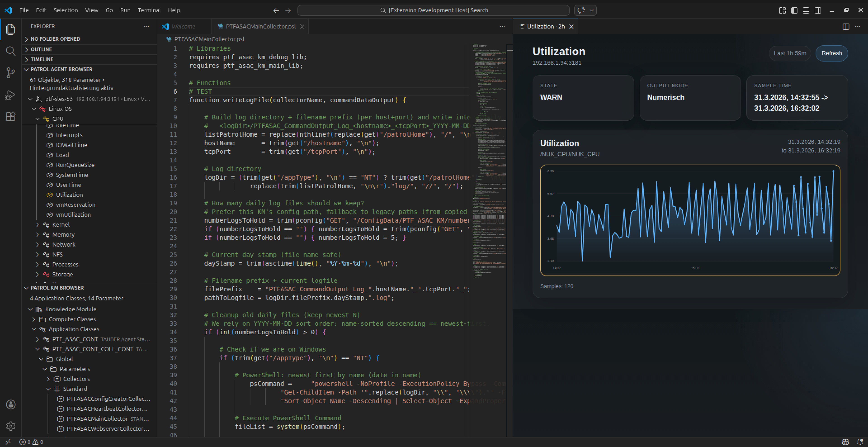Expand the Memory node

(x=38, y=235)
